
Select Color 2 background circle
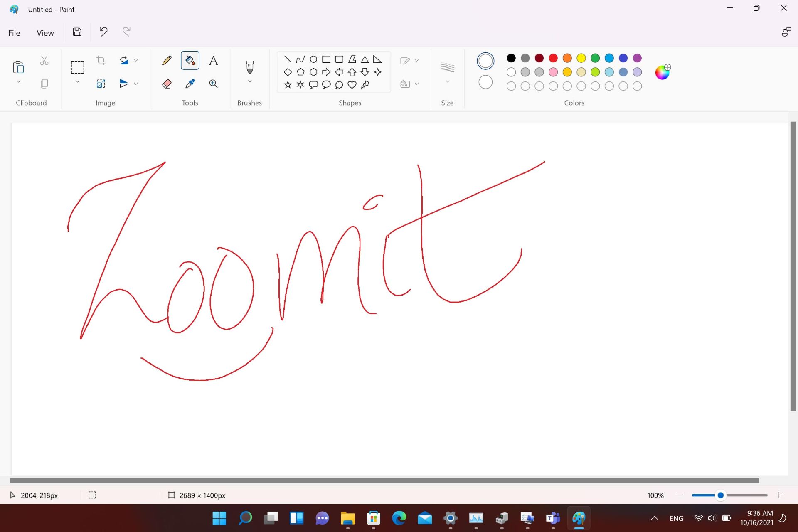coord(485,82)
